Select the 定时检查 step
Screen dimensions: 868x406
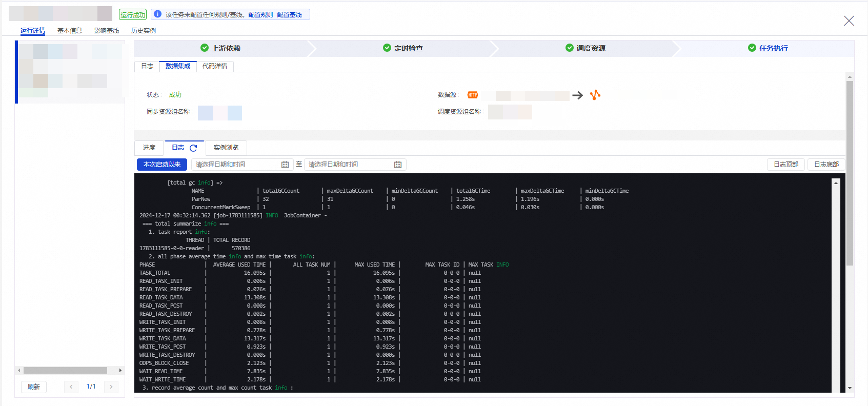click(x=403, y=48)
